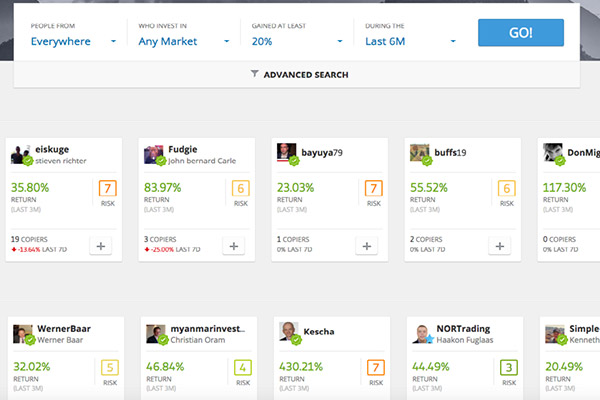Screen dimensions: 600x400
Task: Open myanmarinvest's profile avatar
Action: (156, 334)
